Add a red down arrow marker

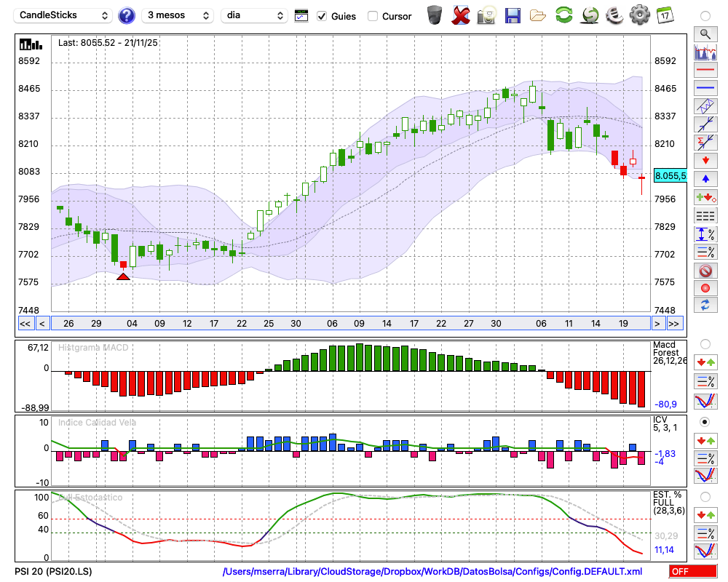tap(705, 161)
